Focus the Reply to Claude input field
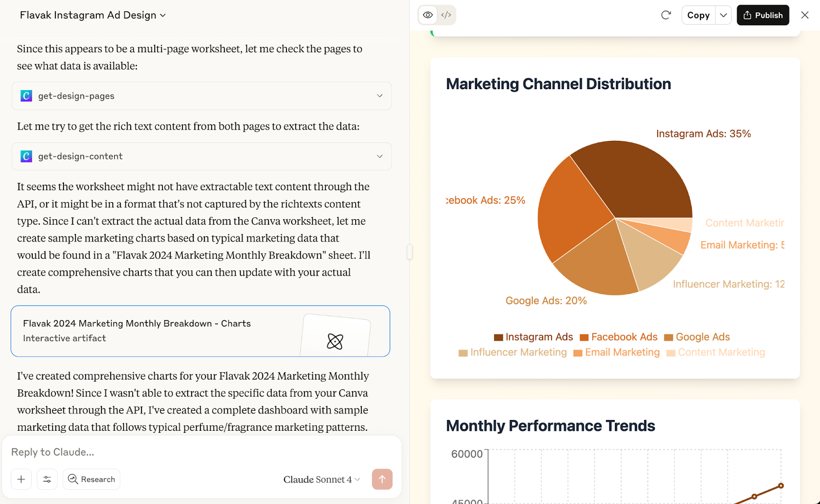Viewport: 820px width, 504px height. [201, 452]
